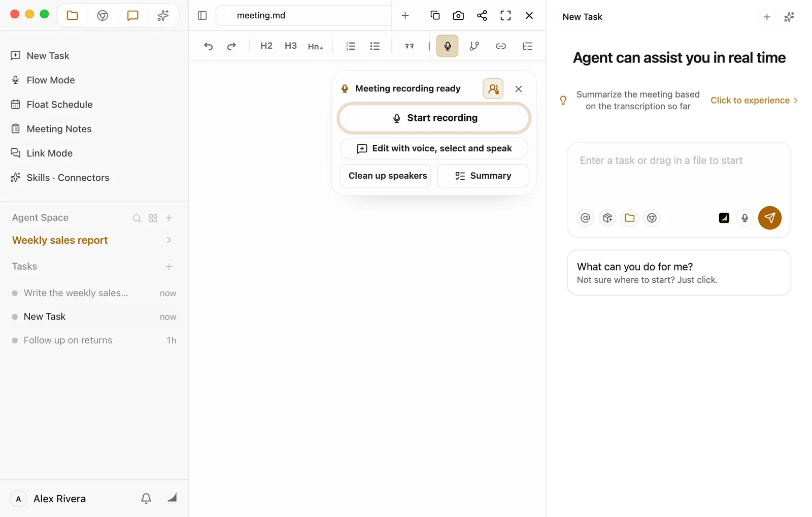Screen dimensions: 812x517
Task: Toggle the microphone recording toolbar button
Action: tap(448, 46)
